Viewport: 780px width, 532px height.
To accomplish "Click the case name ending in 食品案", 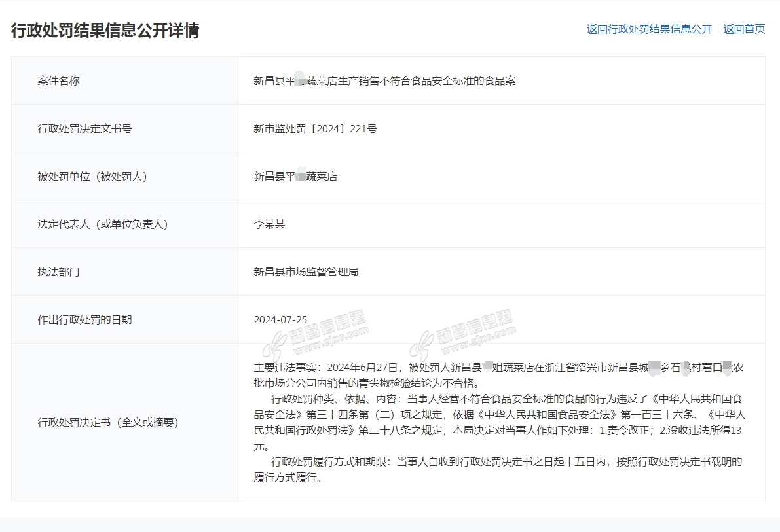I will coord(384,81).
